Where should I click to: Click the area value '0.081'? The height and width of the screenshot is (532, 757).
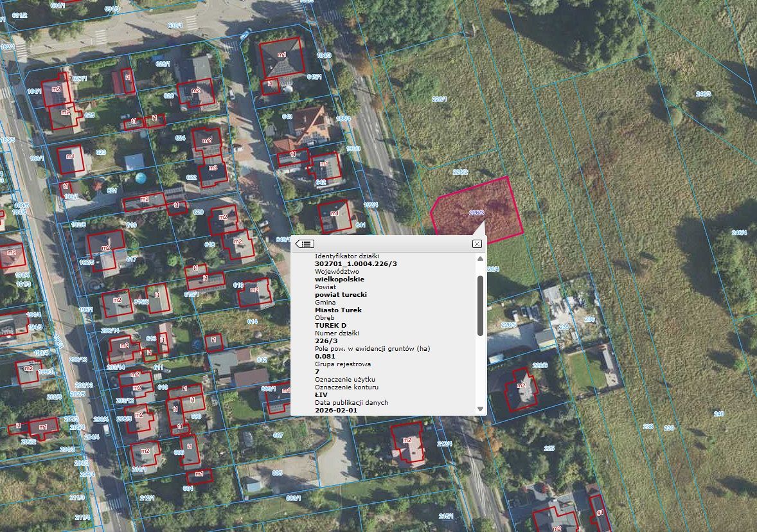pos(325,357)
